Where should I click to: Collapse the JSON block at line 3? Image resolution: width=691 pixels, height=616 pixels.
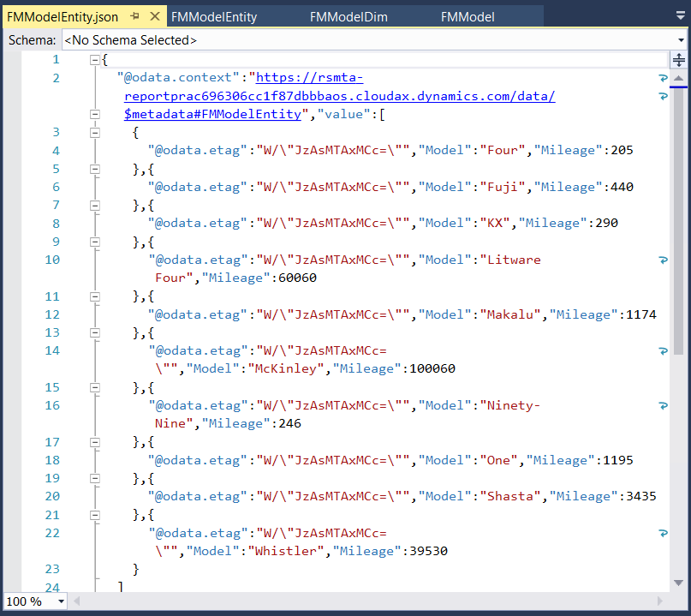point(94,132)
